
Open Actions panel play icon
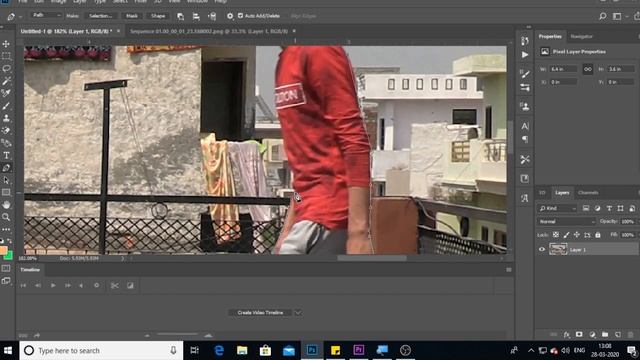point(525,55)
